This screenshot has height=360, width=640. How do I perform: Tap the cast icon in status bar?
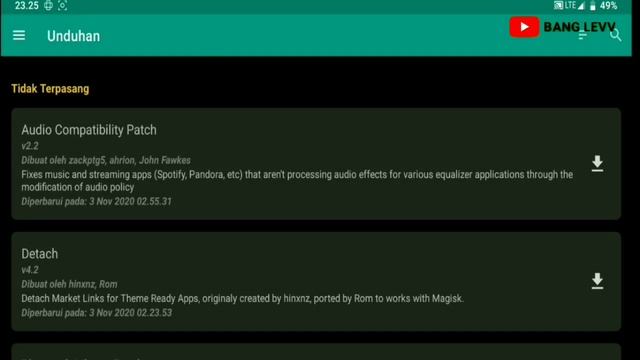558,5
